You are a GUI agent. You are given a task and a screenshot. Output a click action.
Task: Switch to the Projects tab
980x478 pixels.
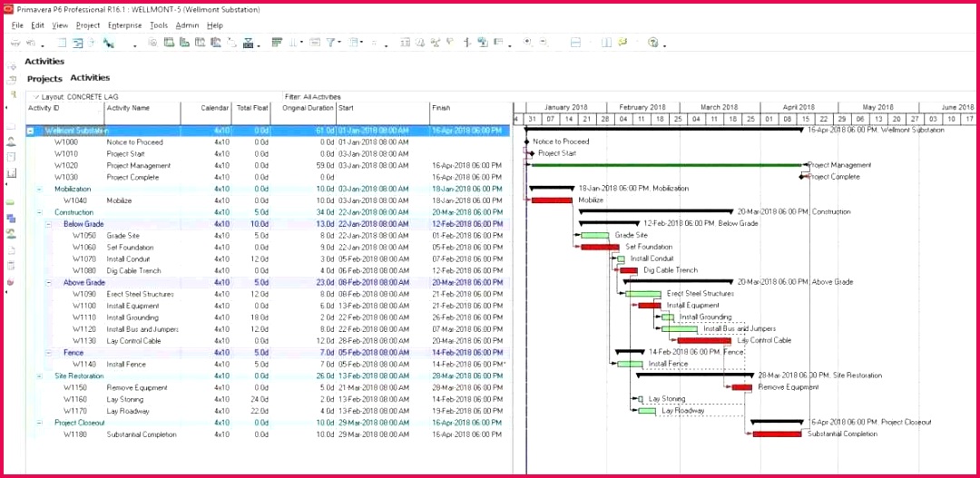click(x=44, y=79)
